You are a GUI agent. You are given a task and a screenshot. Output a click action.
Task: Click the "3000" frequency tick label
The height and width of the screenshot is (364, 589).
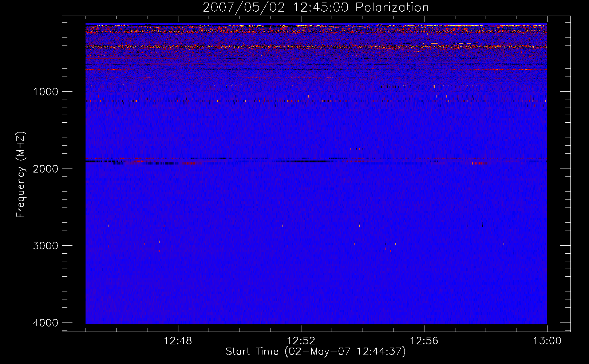coord(46,246)
